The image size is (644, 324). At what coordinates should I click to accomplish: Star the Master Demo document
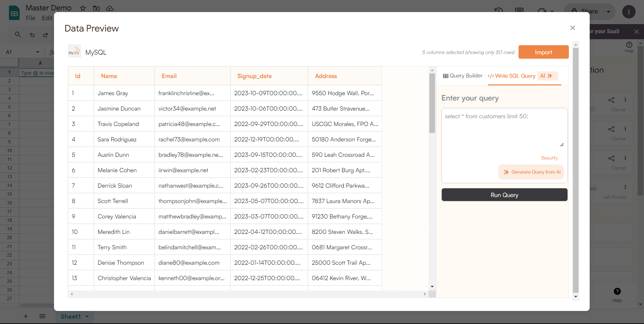pyautogui.click(x=83, y=8)
